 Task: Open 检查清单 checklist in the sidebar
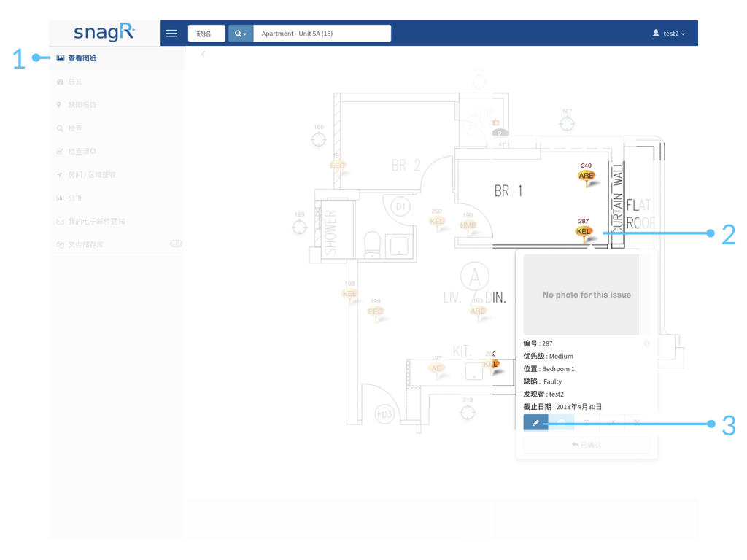[x=117, y=152]
